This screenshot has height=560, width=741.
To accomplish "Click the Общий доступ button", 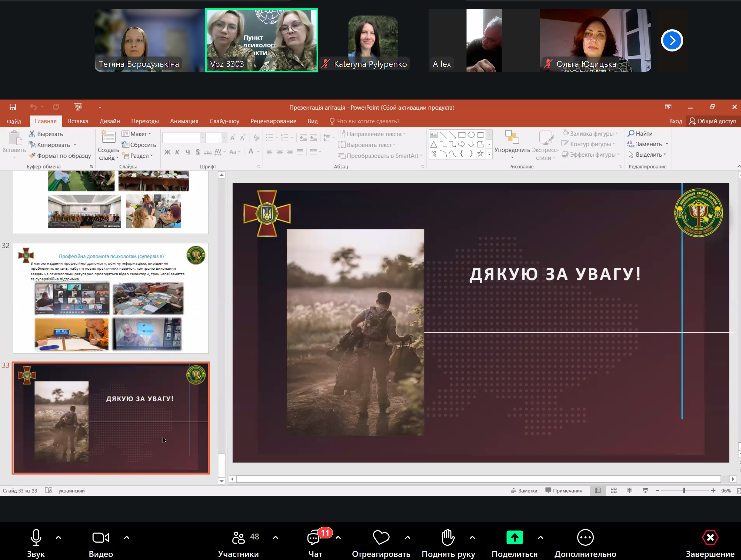I will (712, 121).
